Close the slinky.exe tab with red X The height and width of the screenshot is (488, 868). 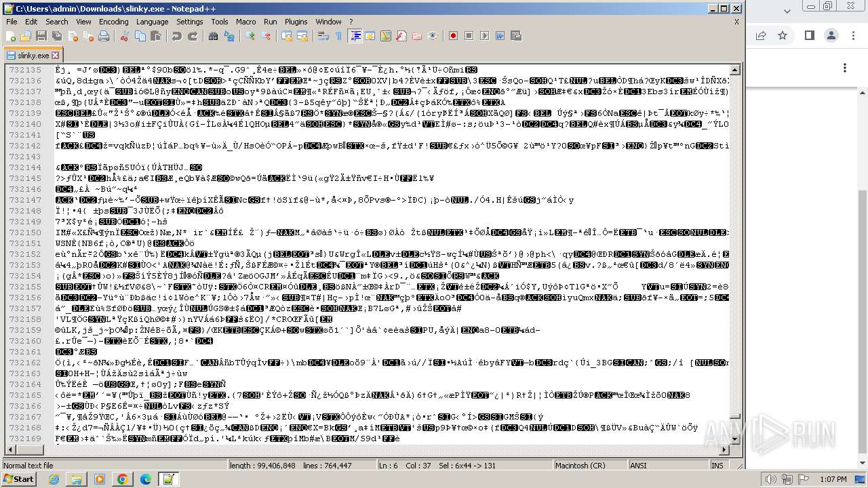(x=56, y=55)
